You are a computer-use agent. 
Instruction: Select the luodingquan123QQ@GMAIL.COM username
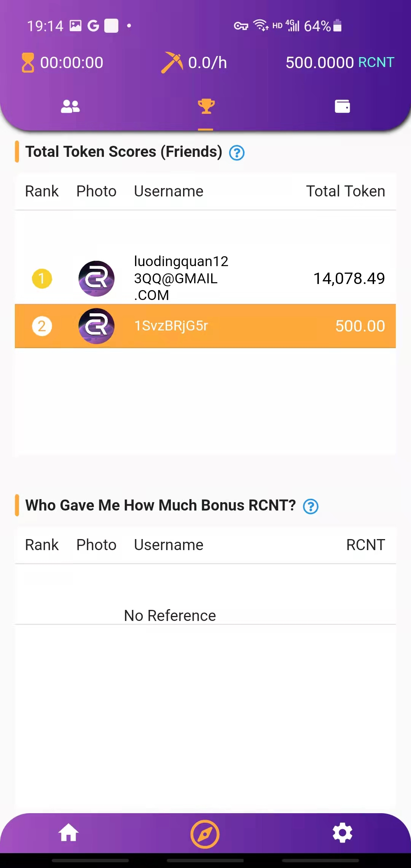pyautogui.click(x=181, y=278)
